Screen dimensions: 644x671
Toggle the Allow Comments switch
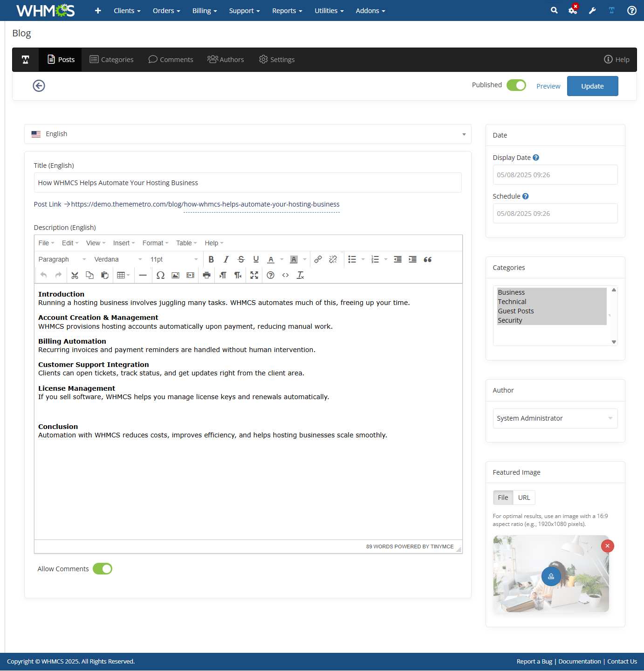click(103, 569)
